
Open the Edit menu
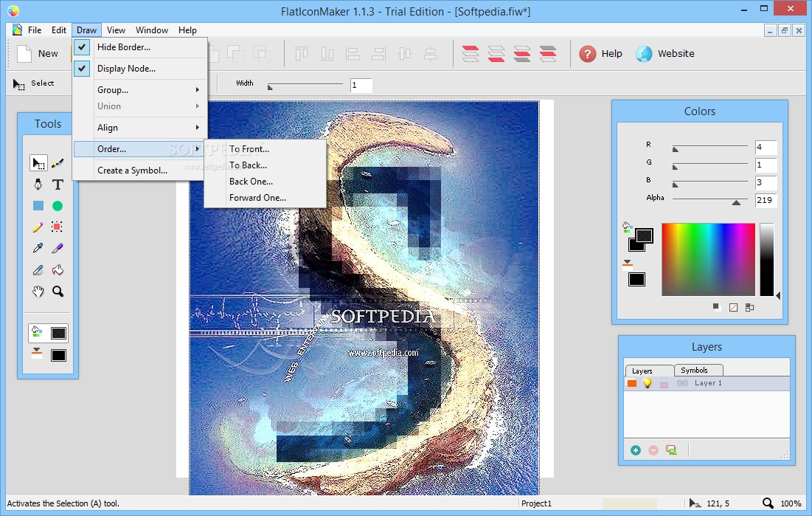tap(58, 30)
